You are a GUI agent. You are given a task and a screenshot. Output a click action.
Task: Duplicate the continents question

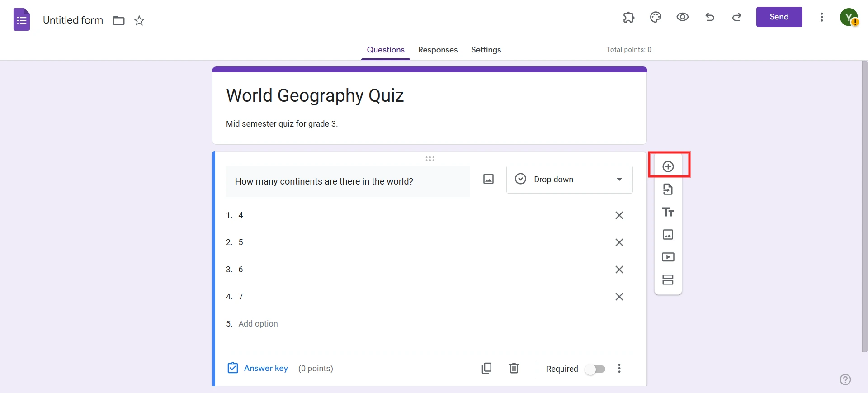[x=487, y=369]
